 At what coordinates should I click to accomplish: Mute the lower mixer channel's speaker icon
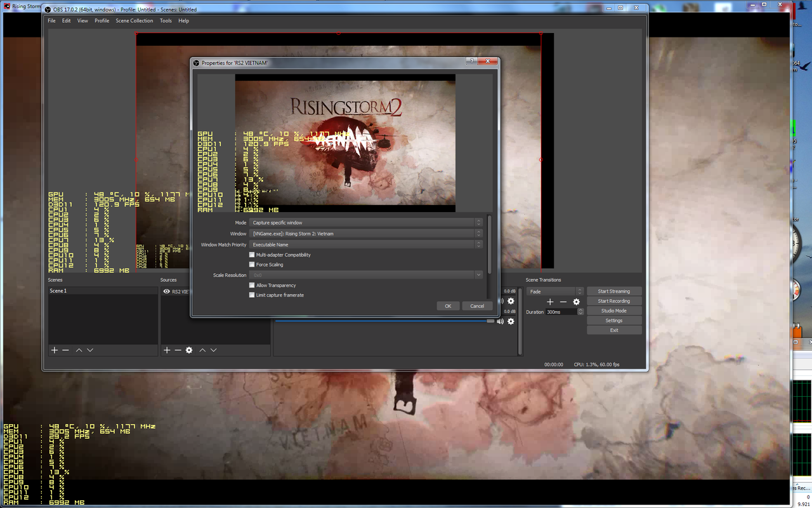pyautogui.click(x=501, y=321)
